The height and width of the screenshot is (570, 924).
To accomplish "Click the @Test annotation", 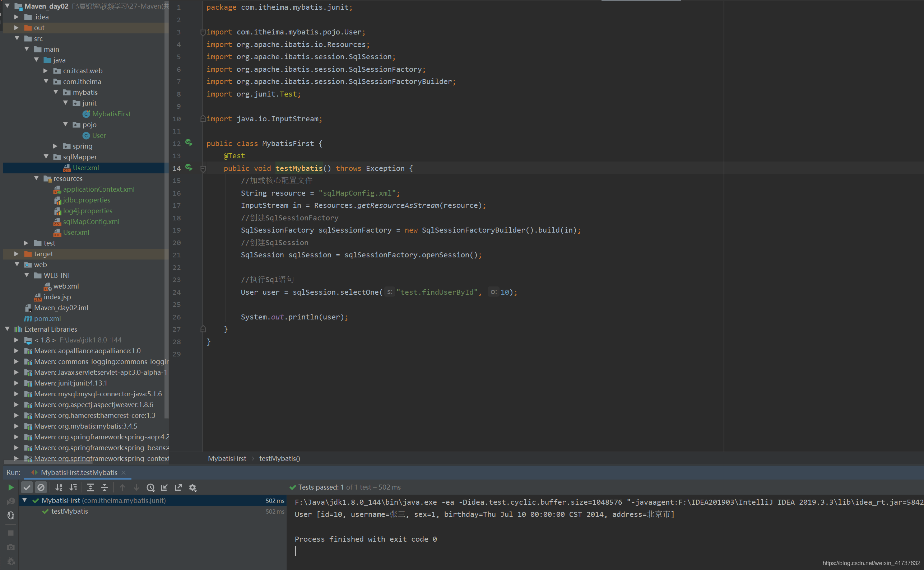I will pos(234,156).
